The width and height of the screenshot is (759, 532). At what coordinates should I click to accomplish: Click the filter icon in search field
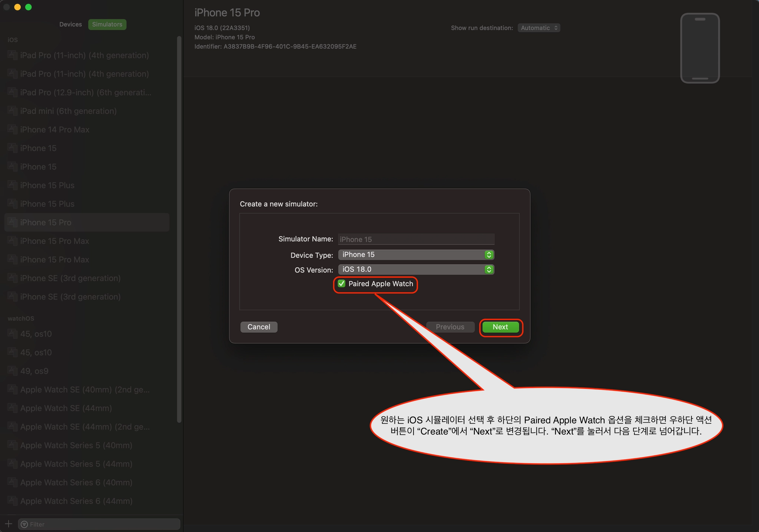tap(24, 524)
